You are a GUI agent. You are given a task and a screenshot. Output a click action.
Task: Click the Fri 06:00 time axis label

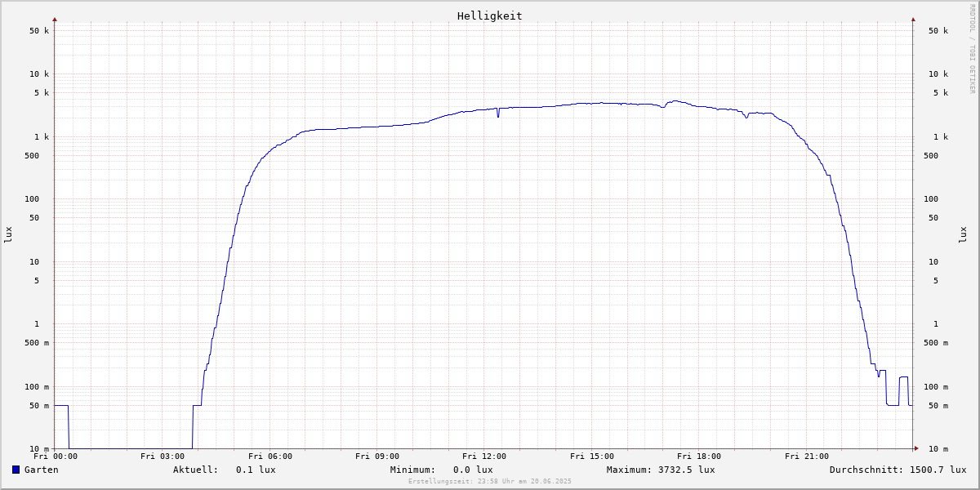270,457
